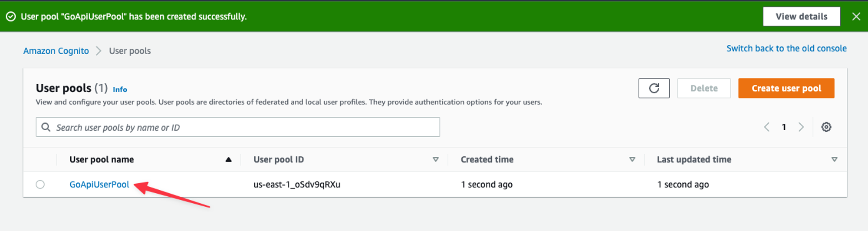Select the GoApiUserPool radio button
868x231 pixels.
point(40,185)
